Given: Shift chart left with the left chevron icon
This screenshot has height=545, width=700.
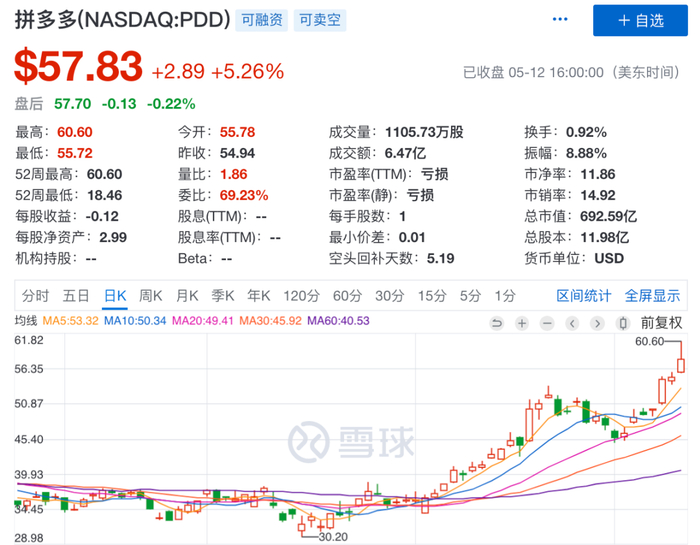Looking at the screenshot, I should [x=572, y=323].
